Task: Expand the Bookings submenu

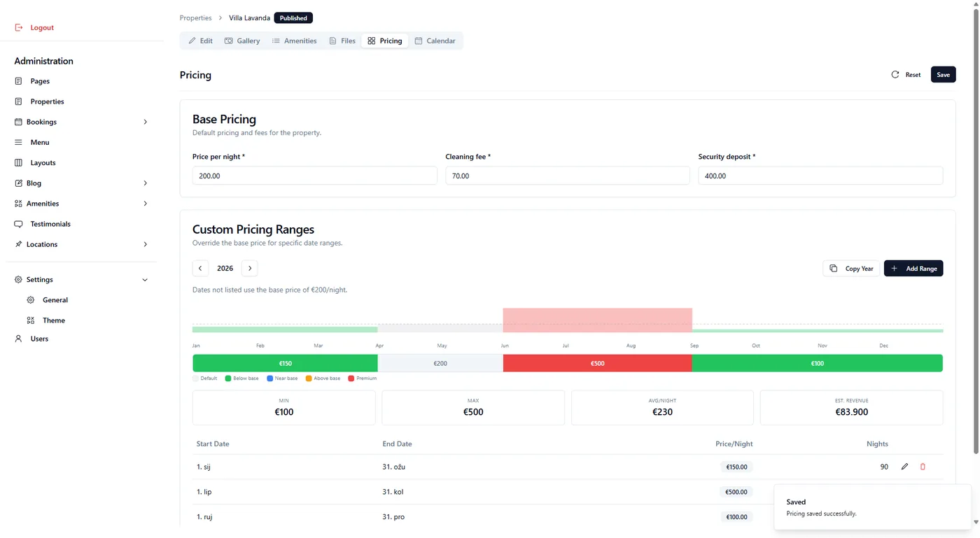Action: tap(145, 122)
